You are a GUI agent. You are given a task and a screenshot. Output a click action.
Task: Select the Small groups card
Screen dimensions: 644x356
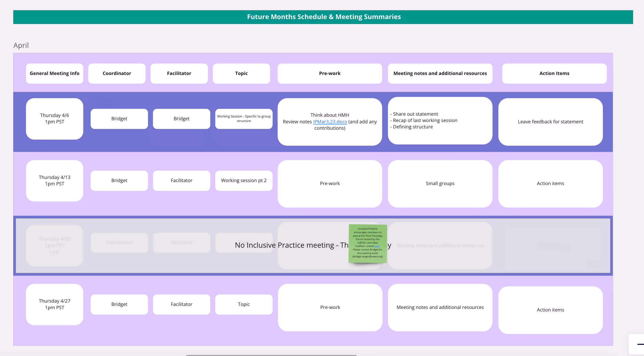click(440, 184)
